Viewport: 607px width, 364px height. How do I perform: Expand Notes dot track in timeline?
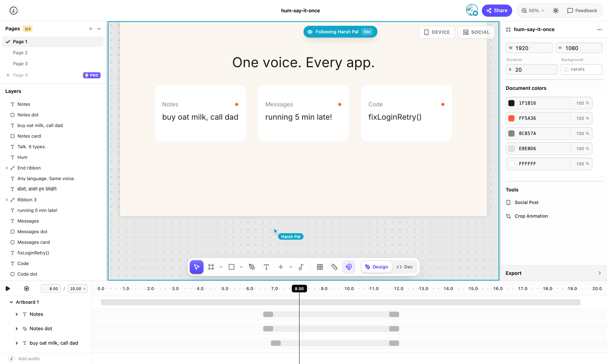17,329
